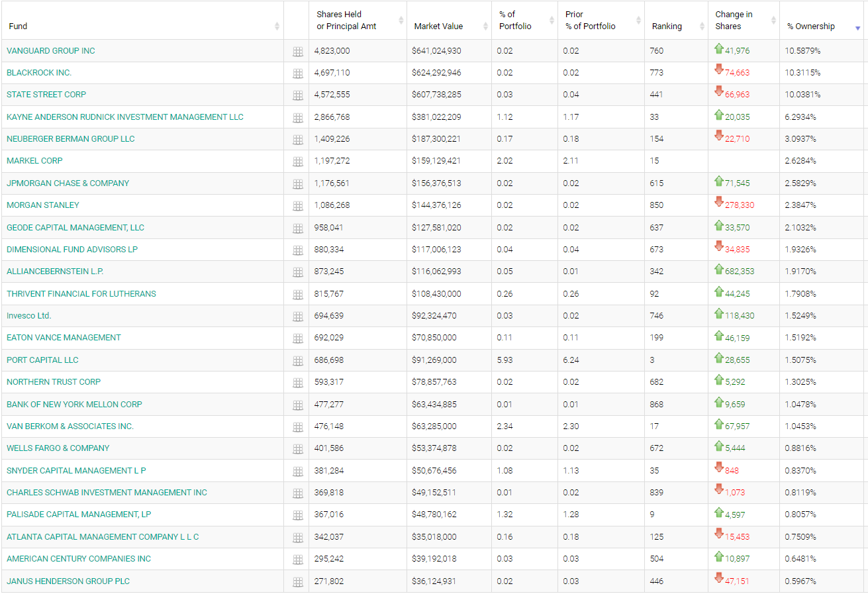The width and height of the screenshot is (868, 596).
Task: Open the grid icon for State Street Corp
Action: (x=298, y=95)
